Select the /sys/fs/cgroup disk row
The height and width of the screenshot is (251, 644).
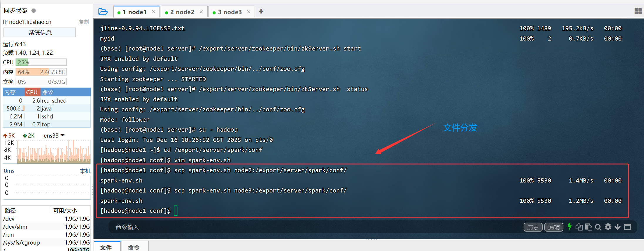47,242
